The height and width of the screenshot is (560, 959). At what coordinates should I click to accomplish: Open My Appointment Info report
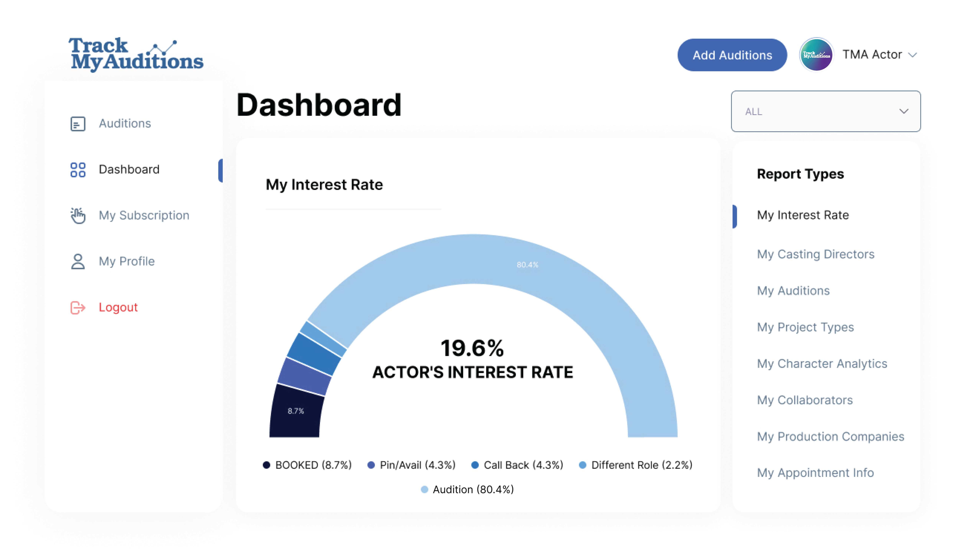click(x=815, y=473)
